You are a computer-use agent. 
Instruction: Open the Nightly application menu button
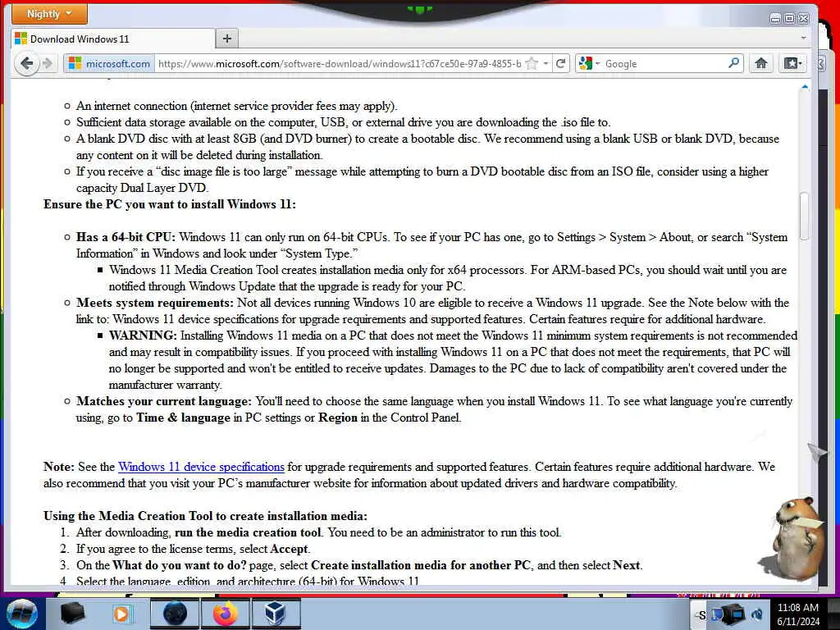pyautogui.click(x=49, y=14)
